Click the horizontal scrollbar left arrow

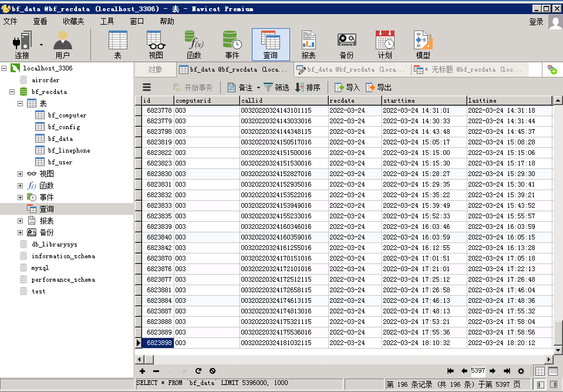pyautogui.click(x=140, y=359)
